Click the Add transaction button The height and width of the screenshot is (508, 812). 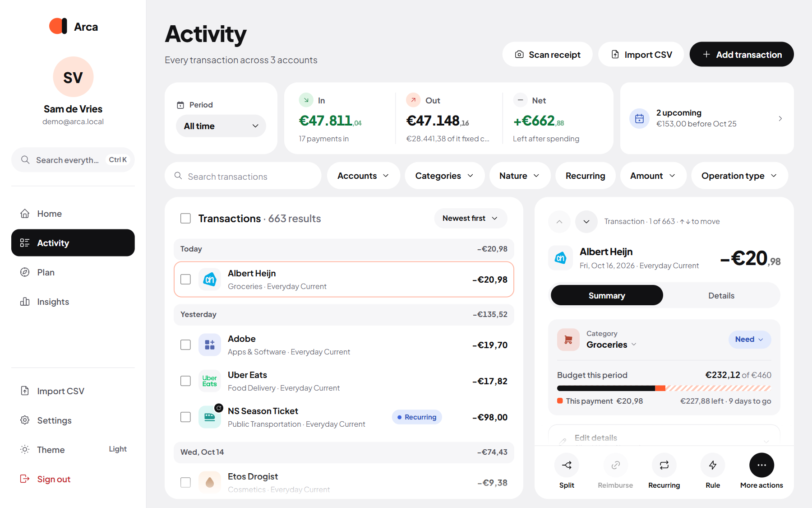tap(742, 55)
